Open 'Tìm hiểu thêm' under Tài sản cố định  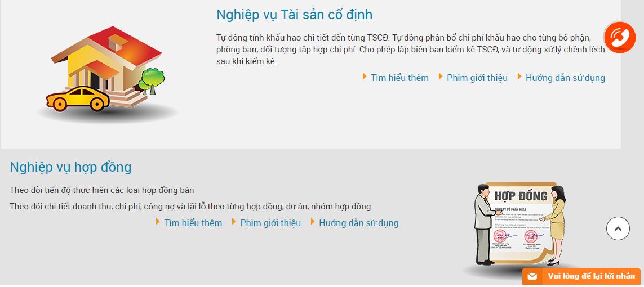[x=399, y=78]
